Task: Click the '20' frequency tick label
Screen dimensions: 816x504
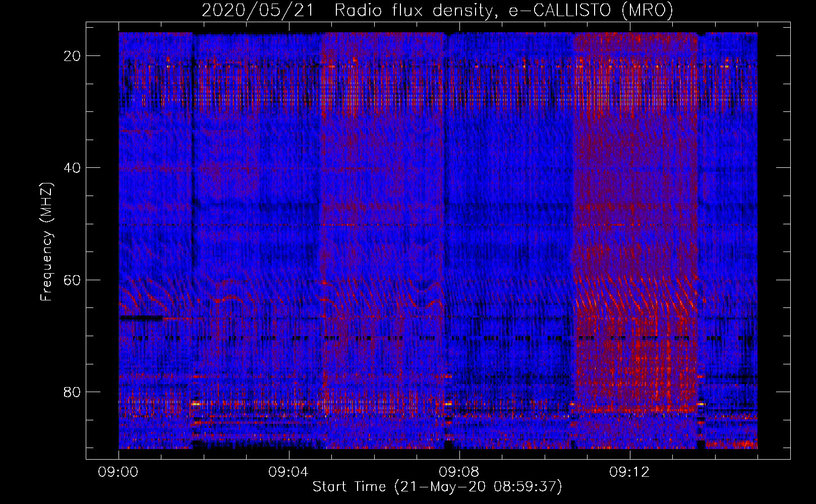Action: click(x=73, y=56)
